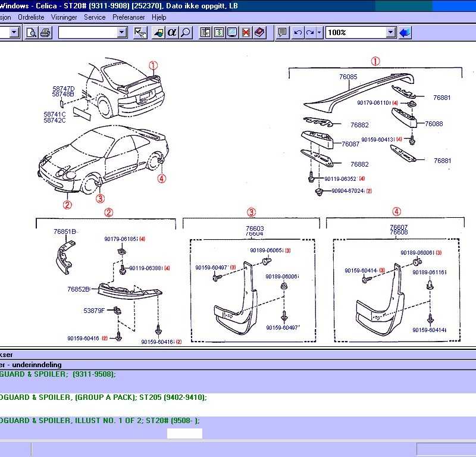Click part number 53879F label
Image resolution: width=476 pixels, height=457 pixels.
tap(94, 311)
